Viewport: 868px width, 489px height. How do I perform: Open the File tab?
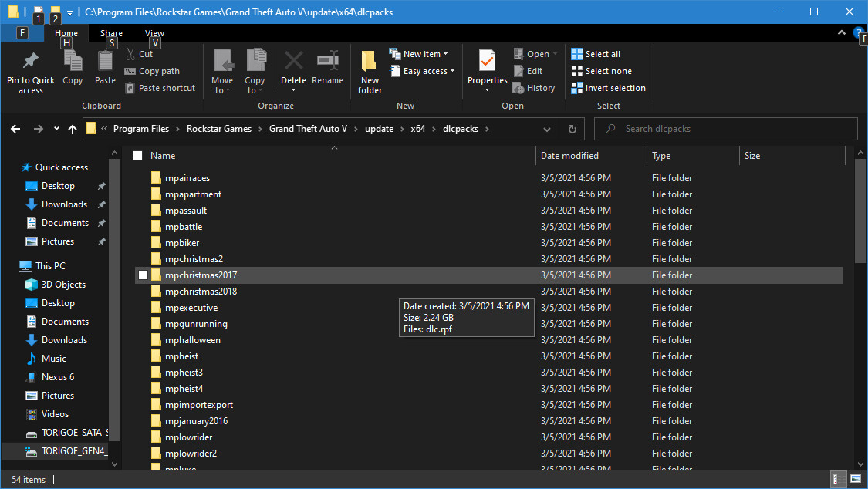tap(22, 32)
